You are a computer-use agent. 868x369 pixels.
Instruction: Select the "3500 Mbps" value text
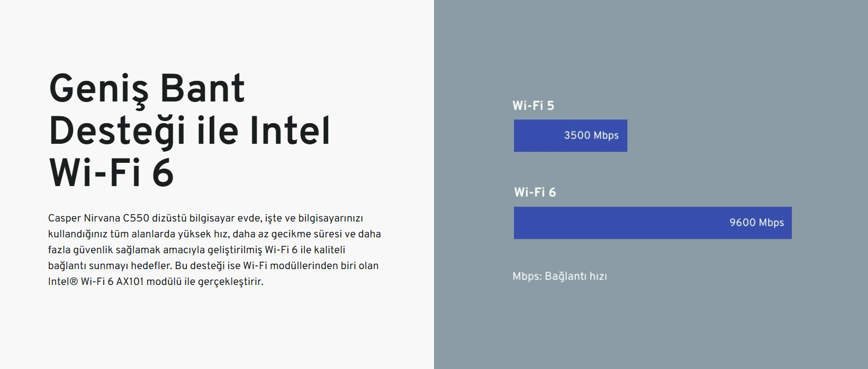tap(591, 135)
